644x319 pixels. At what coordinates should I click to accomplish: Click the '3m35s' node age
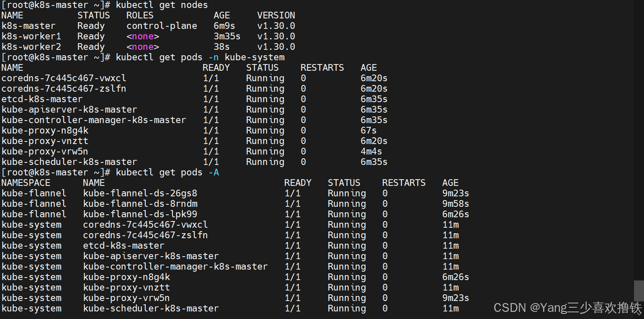(x=227, y=36)
